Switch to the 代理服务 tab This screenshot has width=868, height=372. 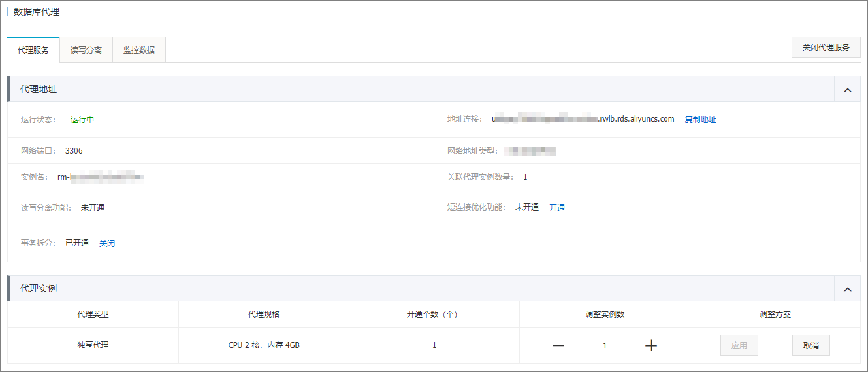click(33, 50)
